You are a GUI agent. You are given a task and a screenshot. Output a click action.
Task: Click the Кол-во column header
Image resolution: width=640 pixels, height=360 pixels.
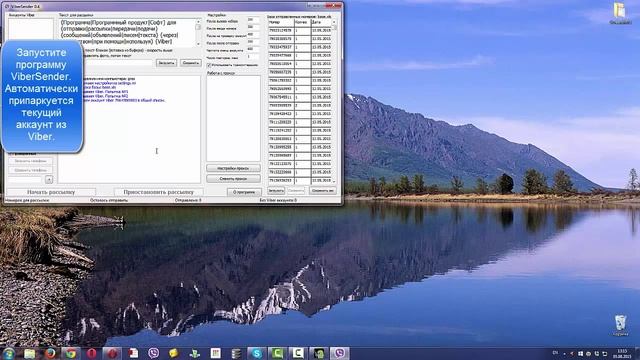point(302,22)
